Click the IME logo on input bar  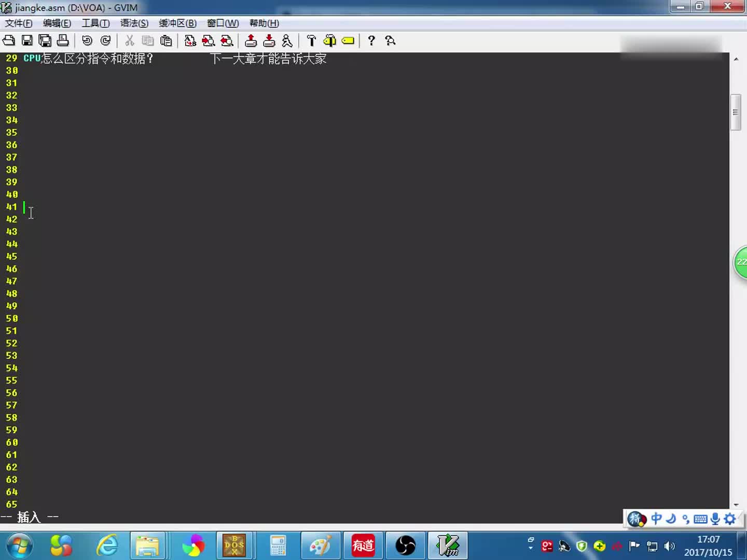(x=637, y=519)
